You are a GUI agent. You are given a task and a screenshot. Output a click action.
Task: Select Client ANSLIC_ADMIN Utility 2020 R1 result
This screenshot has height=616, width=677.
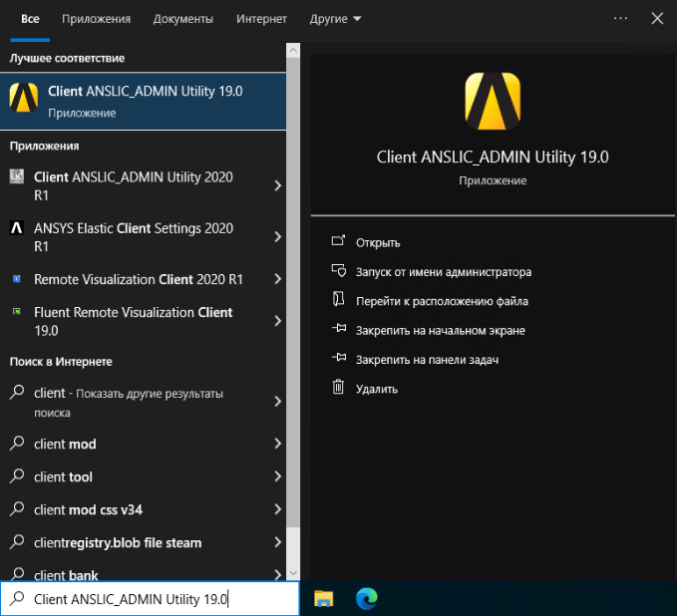[x=143, y=185]
